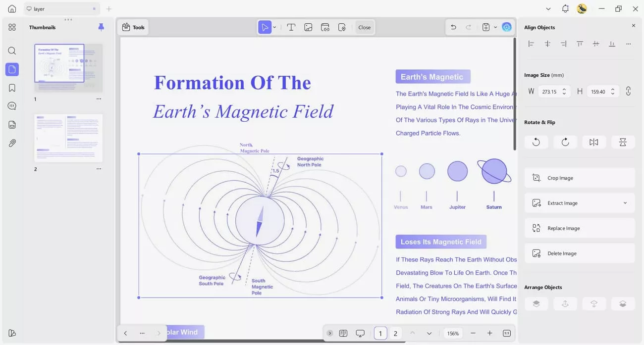Show more align options
The image size is (644, 345).
click(628, 44)
